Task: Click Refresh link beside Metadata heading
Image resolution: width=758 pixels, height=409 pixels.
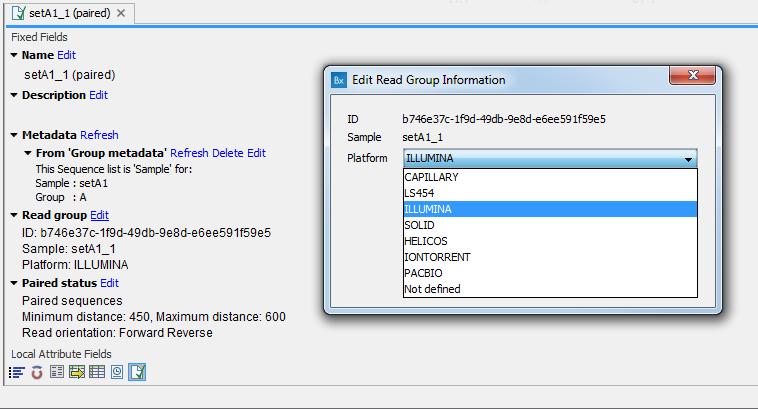Action: point(99,135)
